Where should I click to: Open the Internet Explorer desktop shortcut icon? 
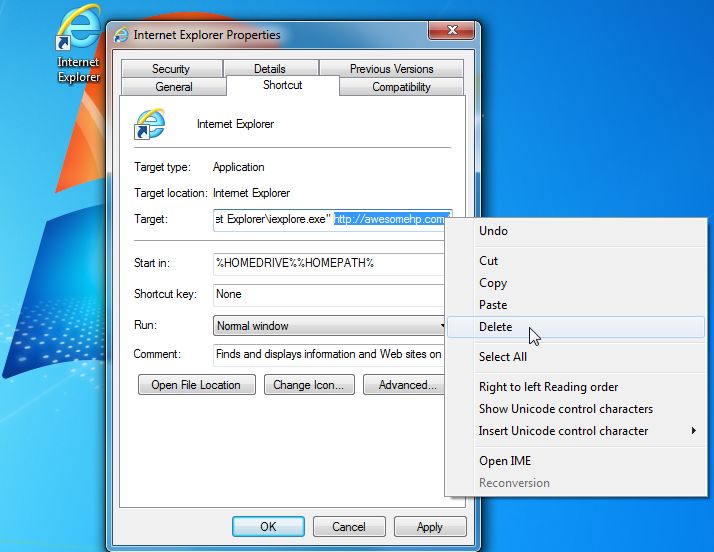pyautogui.click(x=78, y=43)
